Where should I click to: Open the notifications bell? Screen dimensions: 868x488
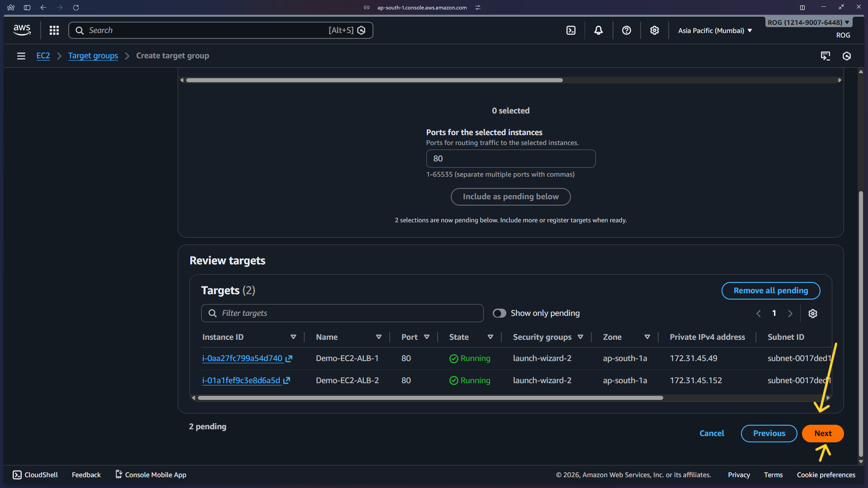point(599,30)
